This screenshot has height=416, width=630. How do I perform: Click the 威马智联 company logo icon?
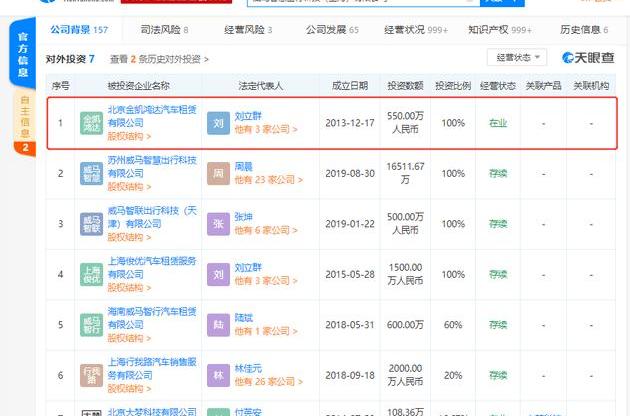point(92,224)
